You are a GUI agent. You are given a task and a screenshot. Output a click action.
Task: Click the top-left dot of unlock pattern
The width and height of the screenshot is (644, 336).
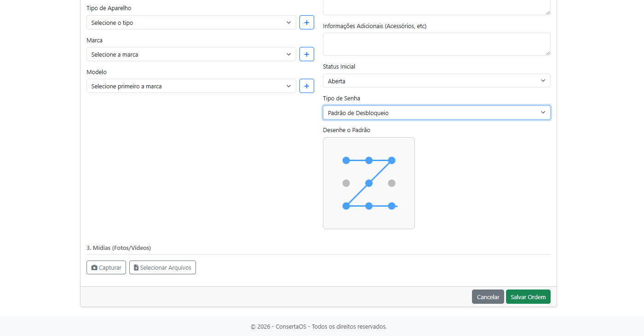pyautogui.click(x=346, y=160)
